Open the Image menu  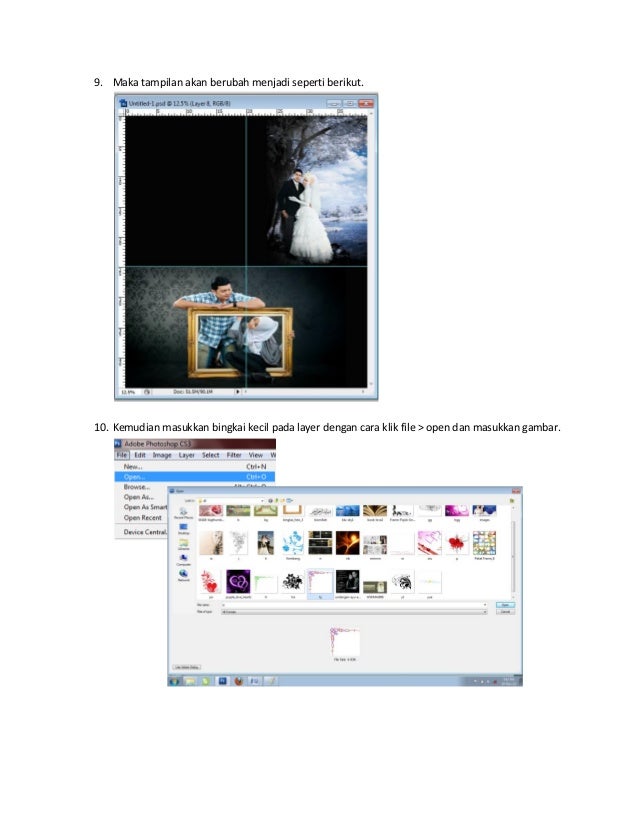(x=162, y=455)
